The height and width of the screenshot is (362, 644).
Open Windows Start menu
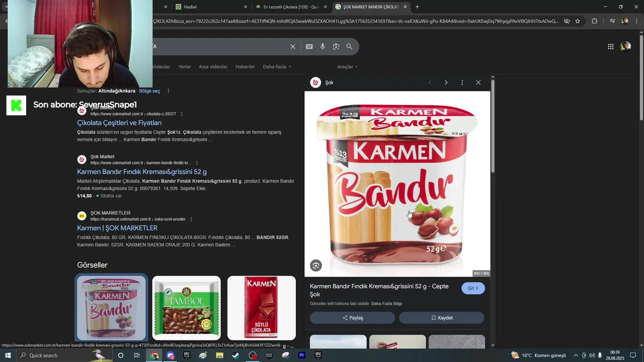point(8,355)
